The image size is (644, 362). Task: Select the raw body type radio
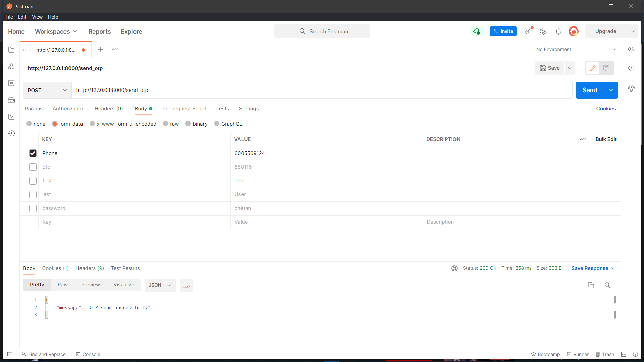pos(166,124)
